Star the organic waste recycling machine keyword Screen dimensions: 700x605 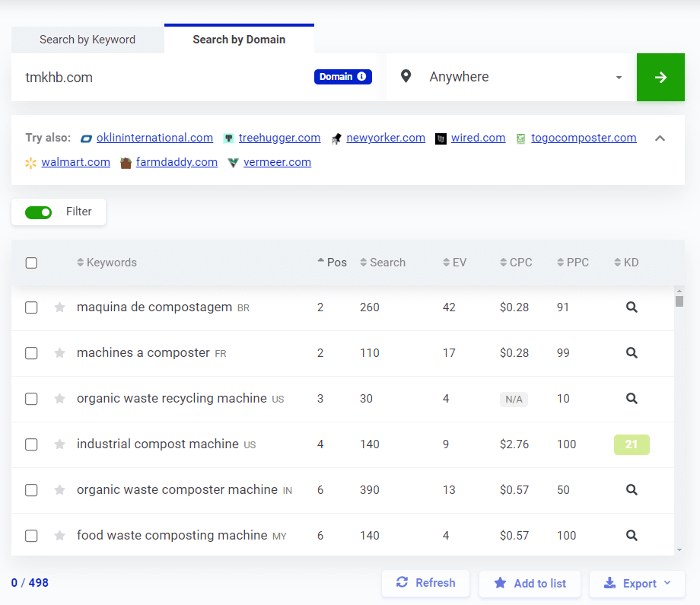click(x=59, y=399)
